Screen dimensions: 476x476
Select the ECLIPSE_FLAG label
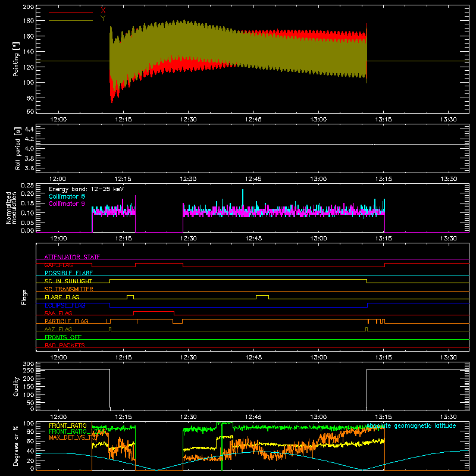65,305
